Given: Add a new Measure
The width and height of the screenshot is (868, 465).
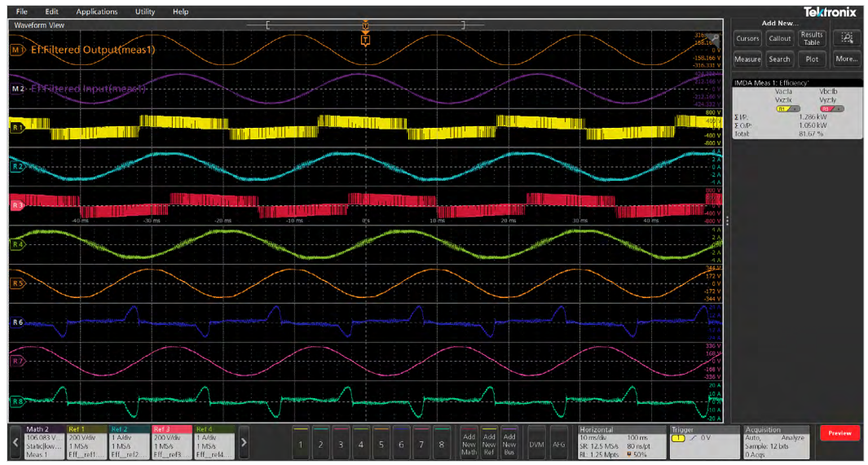Looking at the screenshot, I should click(747, 59).
